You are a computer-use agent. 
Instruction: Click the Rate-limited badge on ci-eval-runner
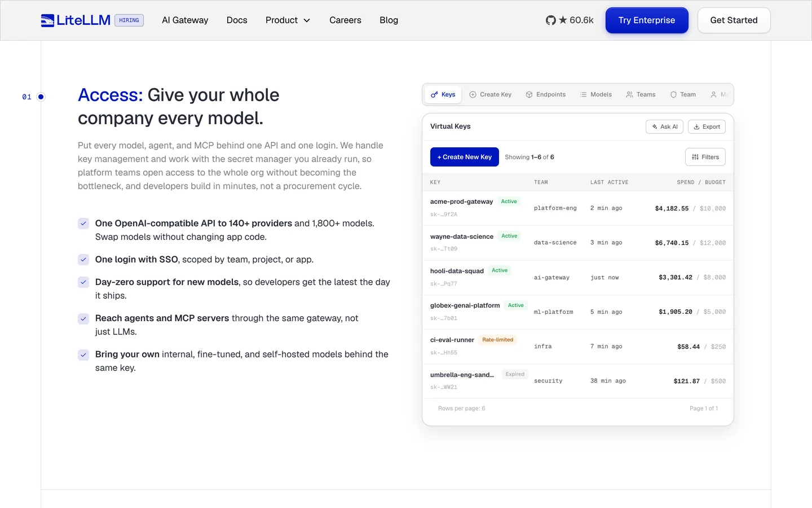497,340
